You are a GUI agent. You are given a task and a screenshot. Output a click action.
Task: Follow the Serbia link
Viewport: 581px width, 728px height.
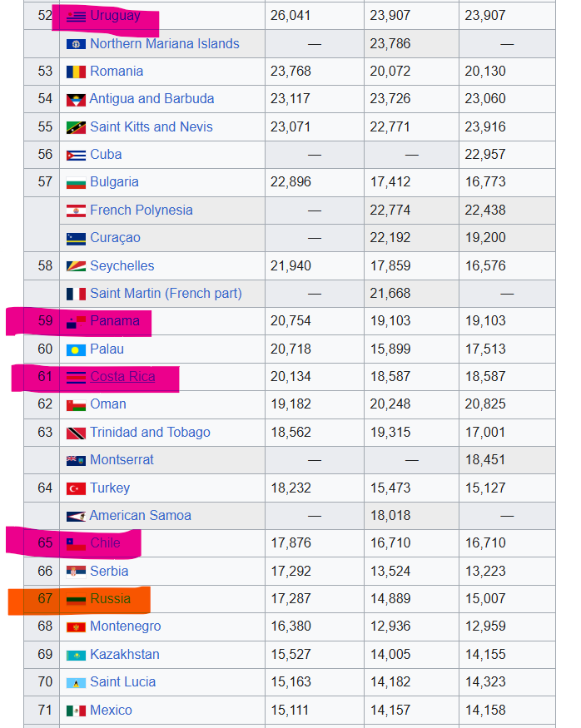pyautogui.click(x=109, y=571)
